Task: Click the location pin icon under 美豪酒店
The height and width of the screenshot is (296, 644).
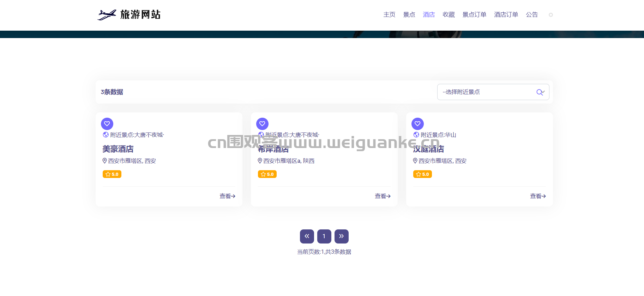Action: (104, 161)
